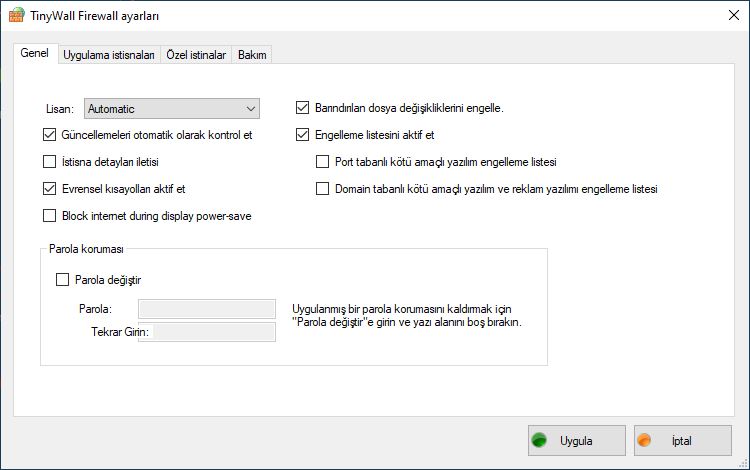Toggle Evrensel kısayolları aktif et checkbox
The height and width of the screenshot is (470, 750).
point(49,189)
